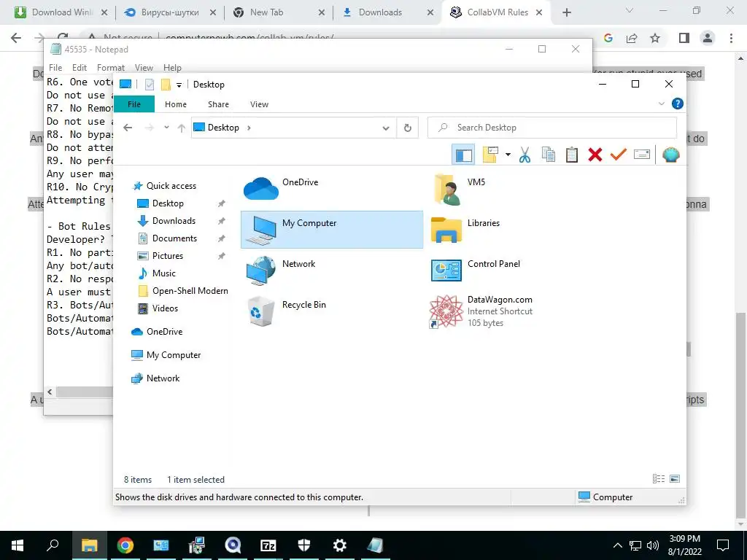Open Classic Explorer settings shell icon

671,155
